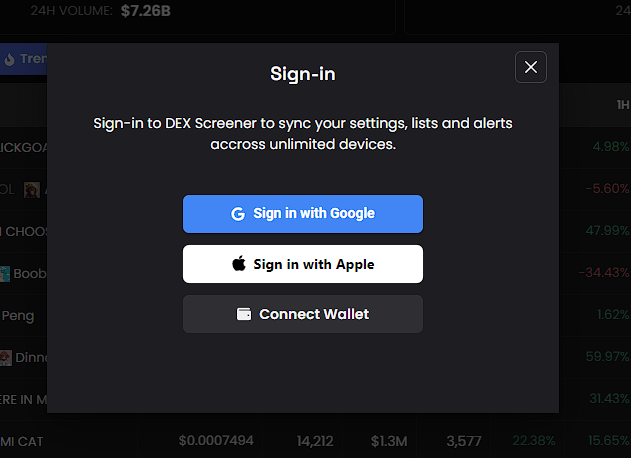Click the MI CAT price $0.0007494
This screenshot has height=458, width=631.
pos(216,441)
